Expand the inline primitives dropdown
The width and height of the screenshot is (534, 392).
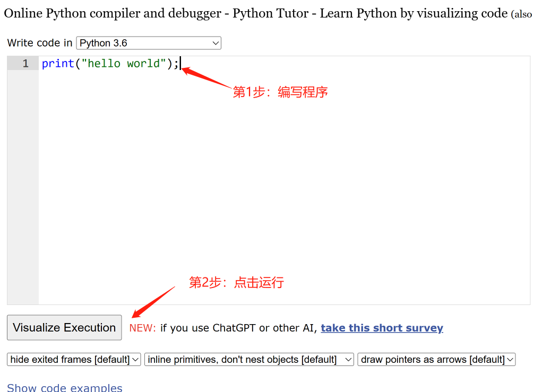pyautogui.click(x=249, y=359)
